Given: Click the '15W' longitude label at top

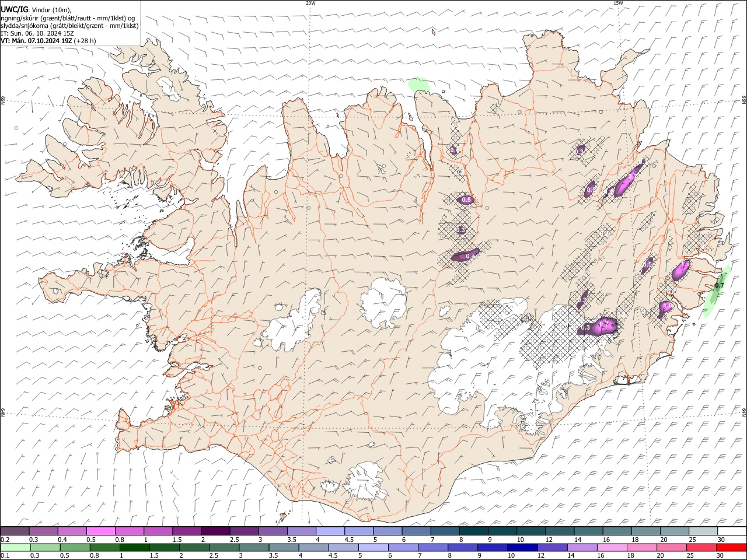Looking at the screenshot, I should 618,3.
